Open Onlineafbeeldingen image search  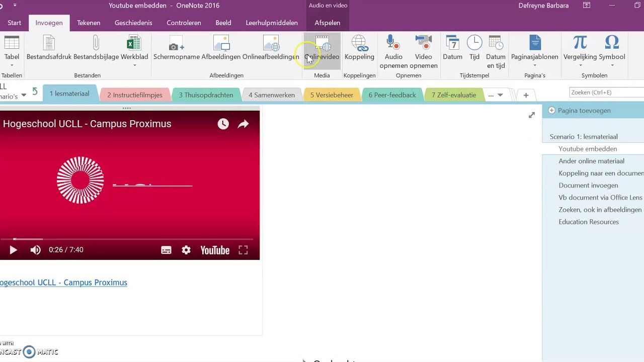tap(271, 48)
